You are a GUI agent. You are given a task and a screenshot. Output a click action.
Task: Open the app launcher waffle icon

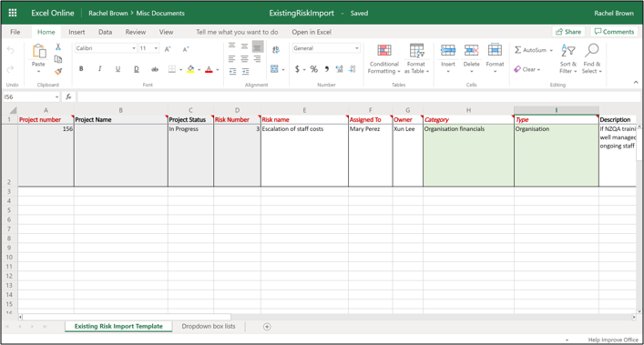coord(13,13)
